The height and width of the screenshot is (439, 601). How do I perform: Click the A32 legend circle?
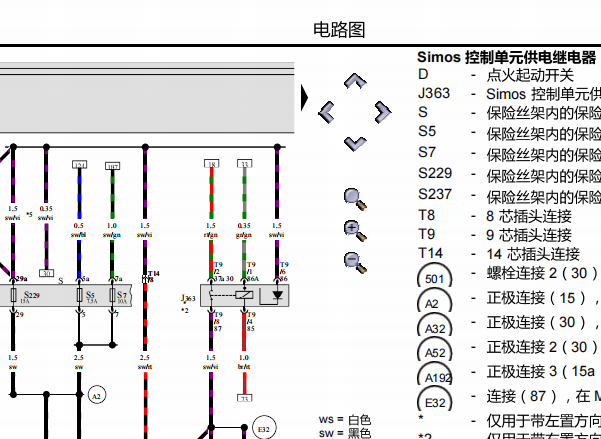click(x=434, y=326)
